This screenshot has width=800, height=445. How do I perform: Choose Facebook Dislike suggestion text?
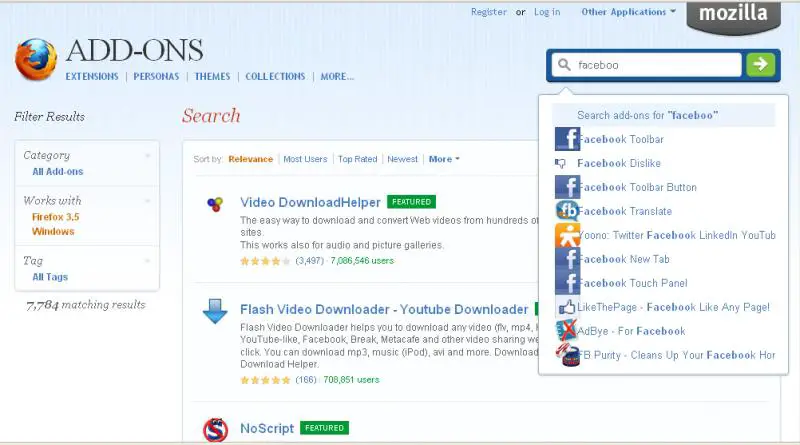619,163
